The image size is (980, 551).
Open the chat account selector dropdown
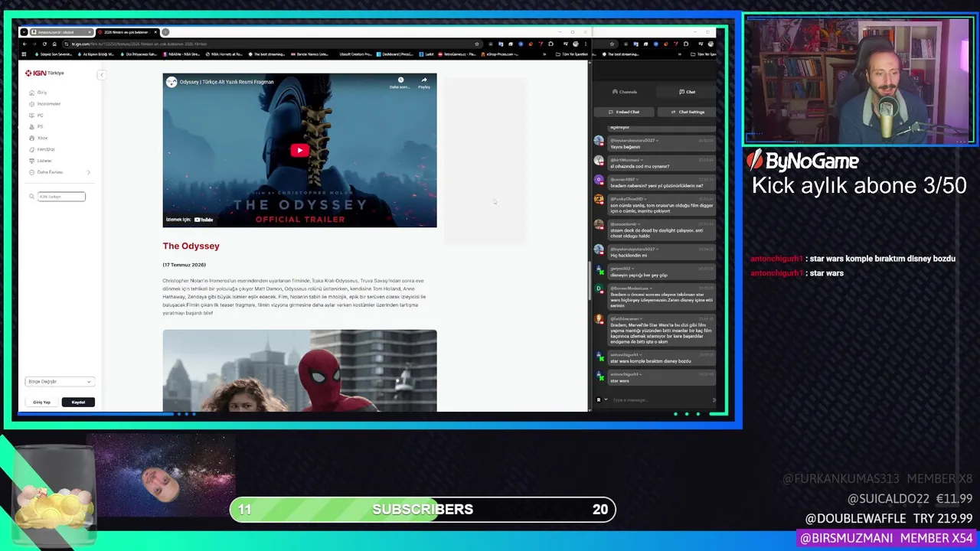point(606,399)
